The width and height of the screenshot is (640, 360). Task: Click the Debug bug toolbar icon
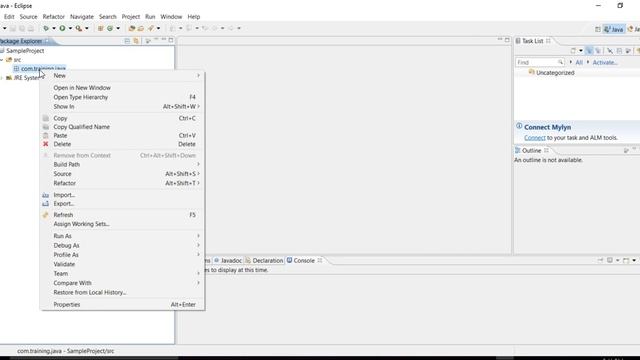point(46,28)
